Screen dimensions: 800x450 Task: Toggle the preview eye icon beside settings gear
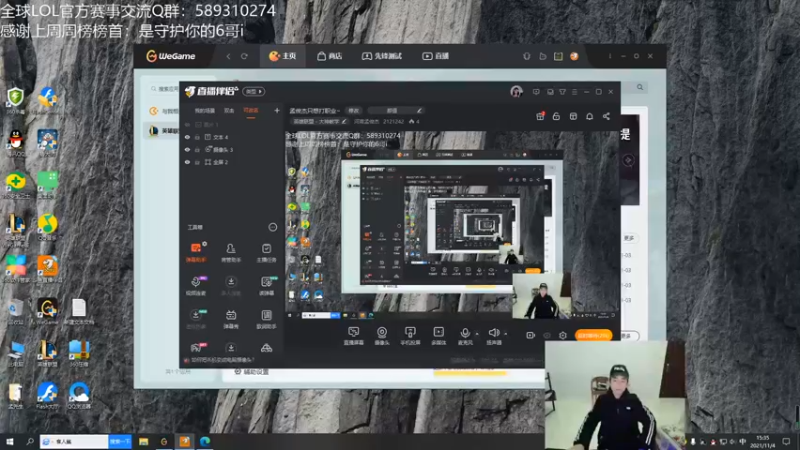click(x=547, y=335)
